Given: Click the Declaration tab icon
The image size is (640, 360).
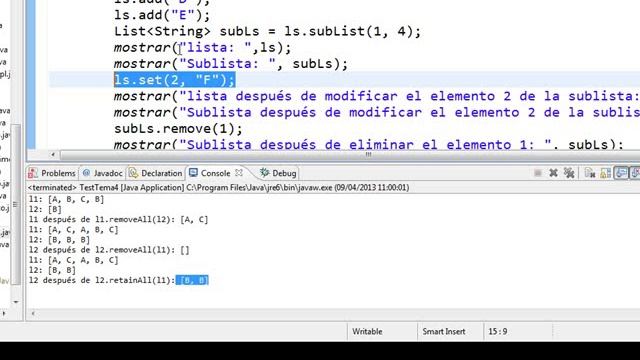Looking at the screenshot, I should coord(133,173).
